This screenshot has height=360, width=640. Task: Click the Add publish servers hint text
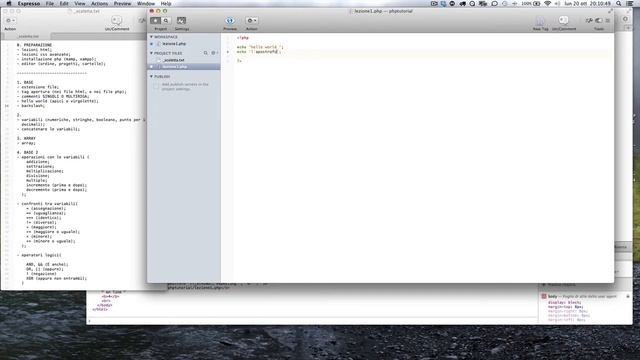click(x=185, y=86)
